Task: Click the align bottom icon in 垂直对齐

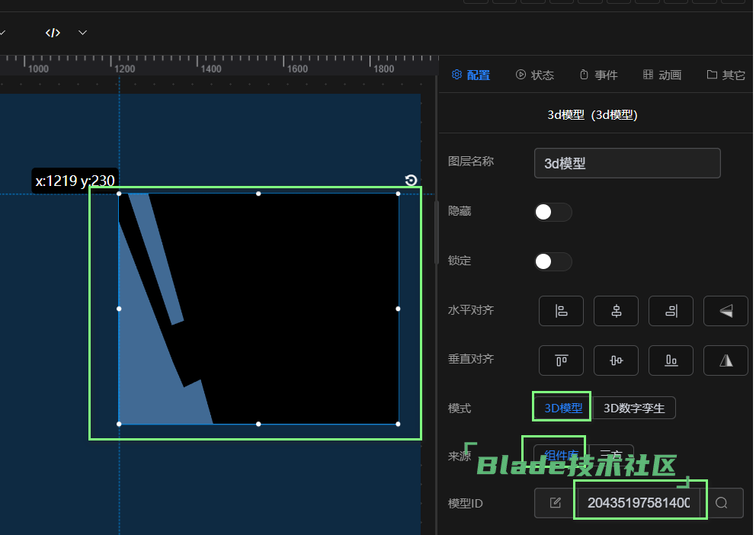Action: 671,360
